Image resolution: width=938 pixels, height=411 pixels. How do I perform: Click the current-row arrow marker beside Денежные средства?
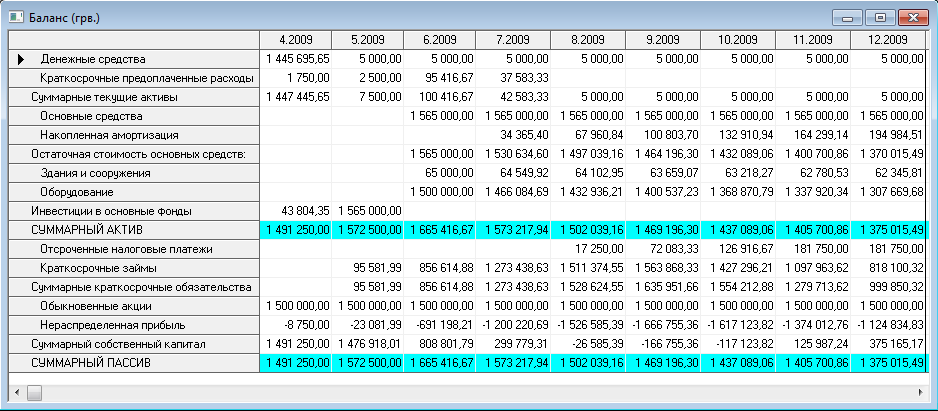pyautogui.click(x=22, y=59)
